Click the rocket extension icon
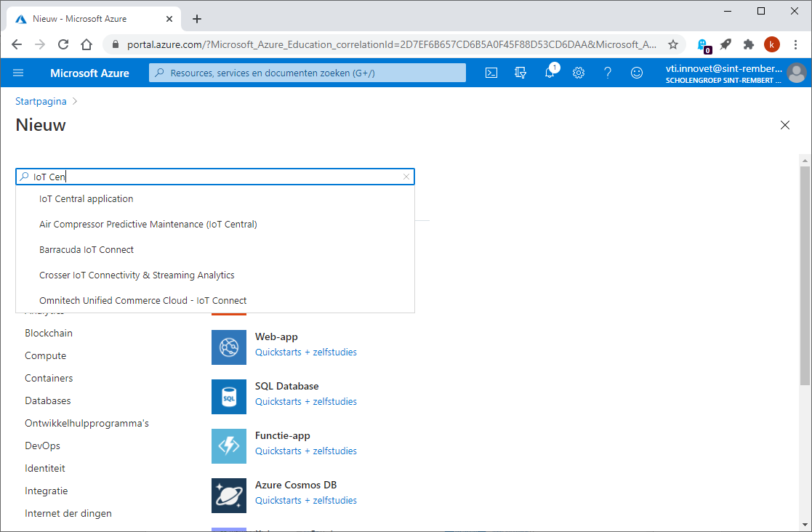The width and height of the screenshot is (812, 532). tap(725, 44)
